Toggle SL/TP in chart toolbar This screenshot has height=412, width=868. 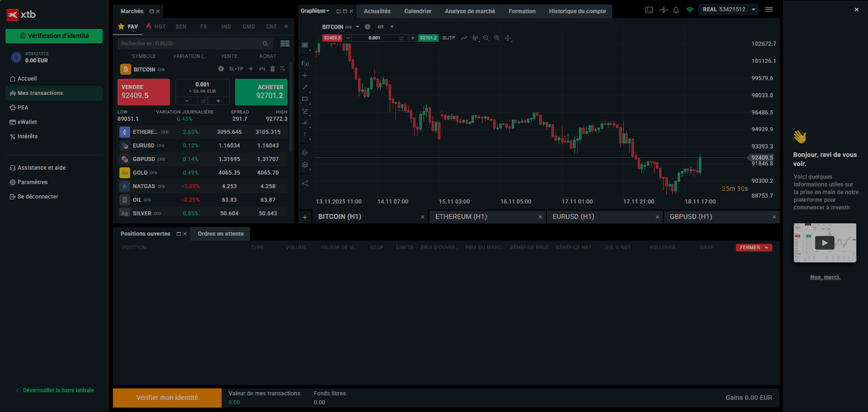(x=449, y=38)
